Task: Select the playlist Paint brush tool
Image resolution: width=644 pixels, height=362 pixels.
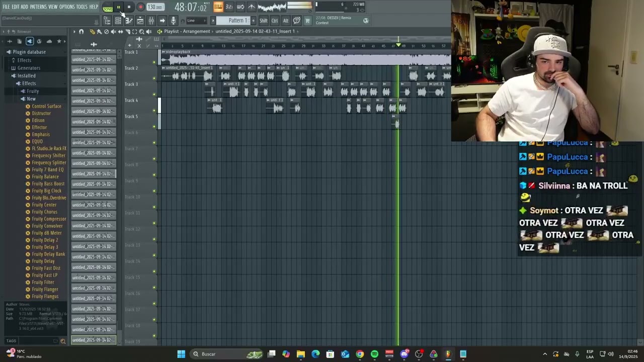Action: (x=99, y=32)
